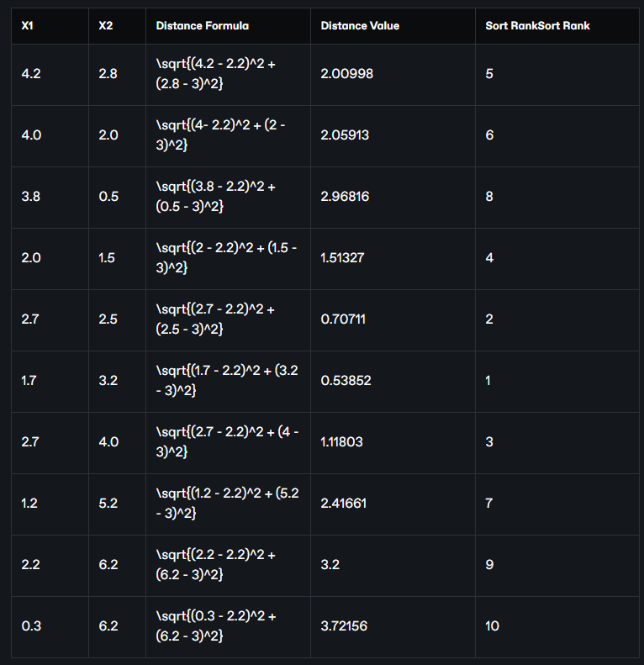Select the distance value 3.2 cell
The width and height of the screenshot is (644, 665).
[329, 565]
